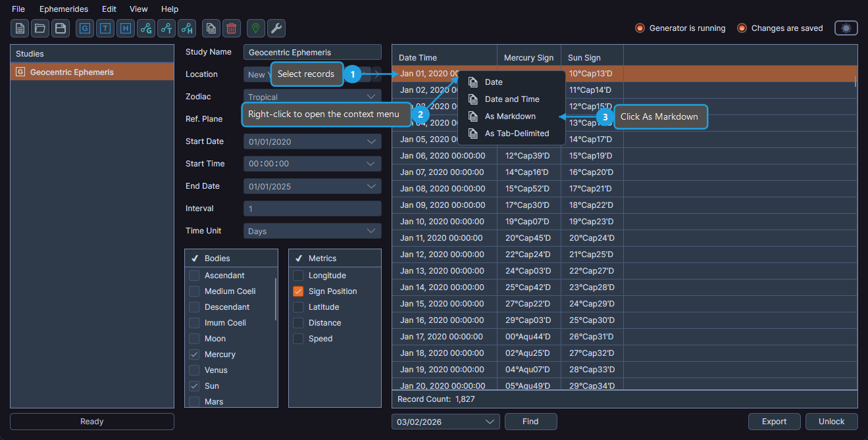Click the Interval input field
The image size is (868, 440).
point(312,208)
